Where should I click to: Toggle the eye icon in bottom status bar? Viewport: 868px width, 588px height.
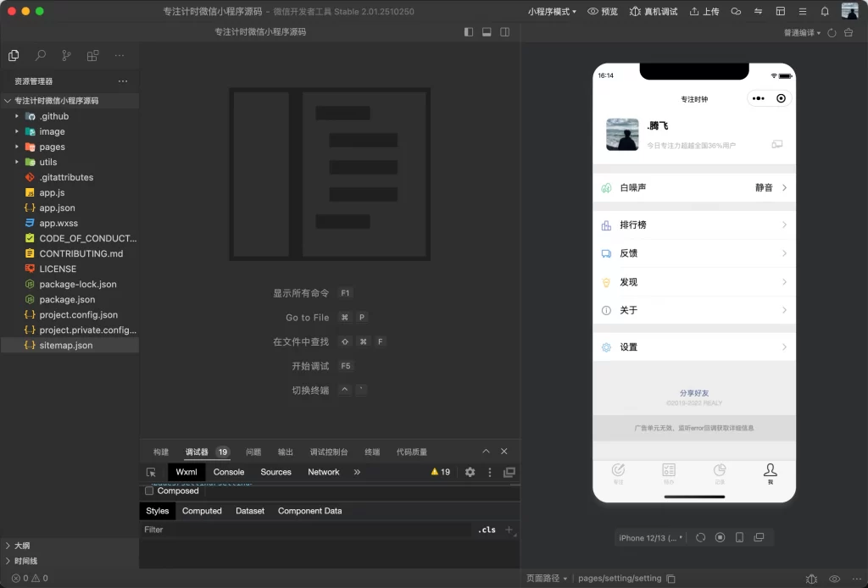pos(833,579)
